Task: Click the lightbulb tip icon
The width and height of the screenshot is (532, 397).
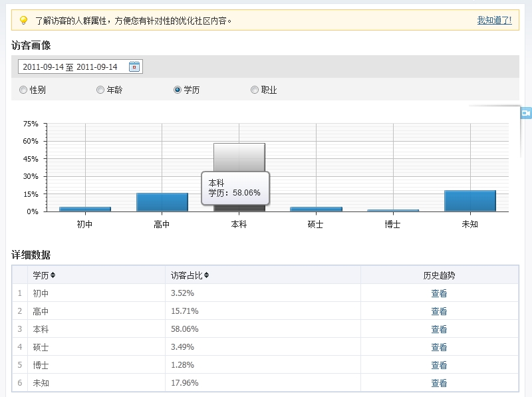Action: click(23, 21)
